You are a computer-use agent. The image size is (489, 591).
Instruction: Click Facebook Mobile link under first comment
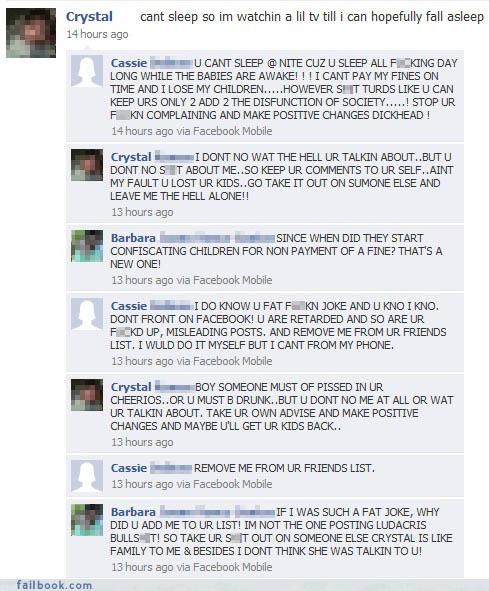[x=232, y=131]
